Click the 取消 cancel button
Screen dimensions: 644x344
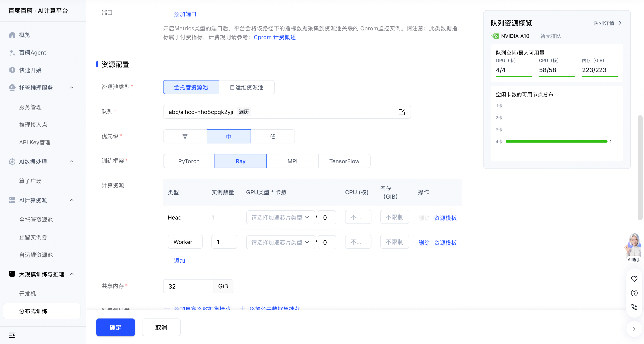tap(161, 327)
